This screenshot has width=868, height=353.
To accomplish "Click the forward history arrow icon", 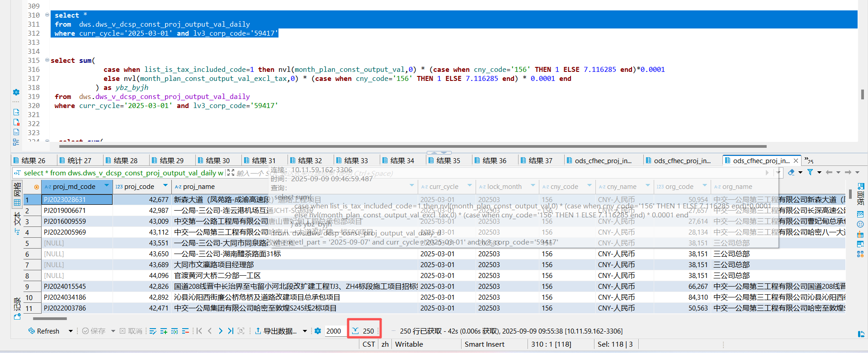I will click(x=848, y=172).
